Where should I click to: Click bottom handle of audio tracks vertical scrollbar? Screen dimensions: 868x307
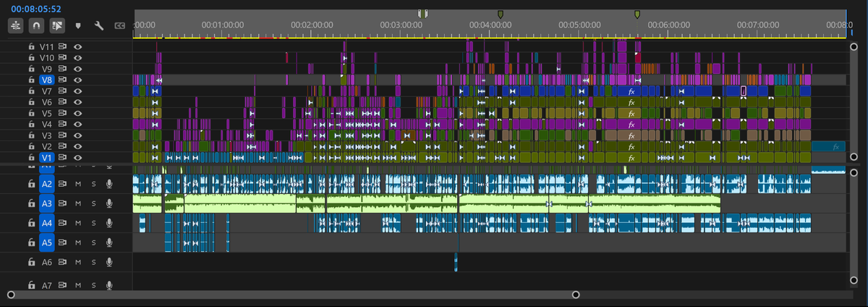click(x=853, y=279)
